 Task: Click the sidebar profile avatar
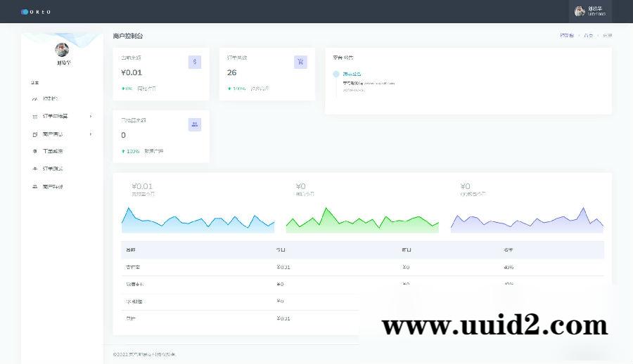click(62, 50)
